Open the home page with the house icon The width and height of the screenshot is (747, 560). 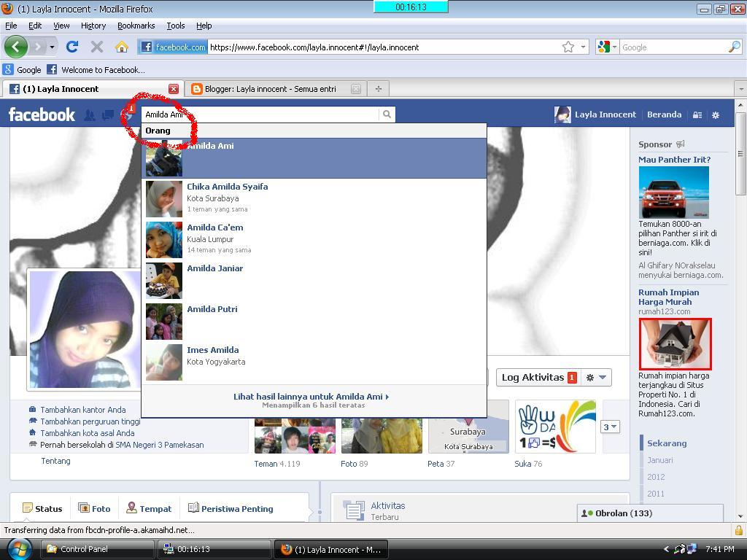[122, 47]
